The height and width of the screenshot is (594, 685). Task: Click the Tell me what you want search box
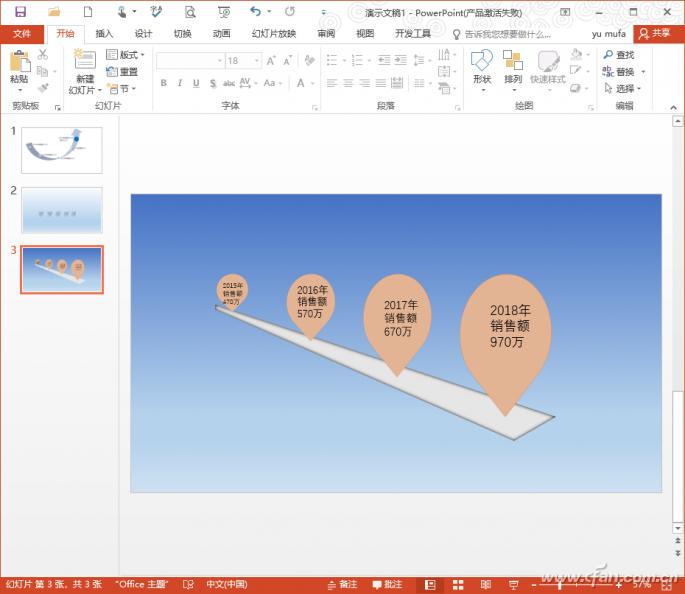502,35
